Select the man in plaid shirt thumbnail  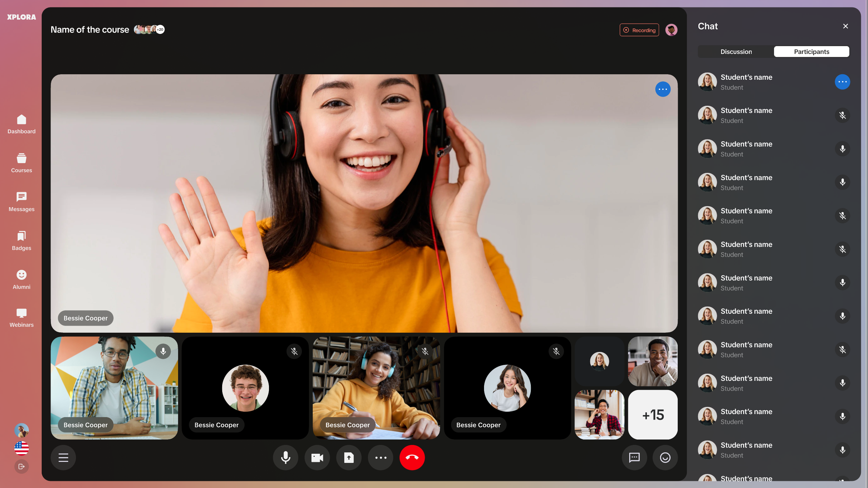(x=599, y=415)
